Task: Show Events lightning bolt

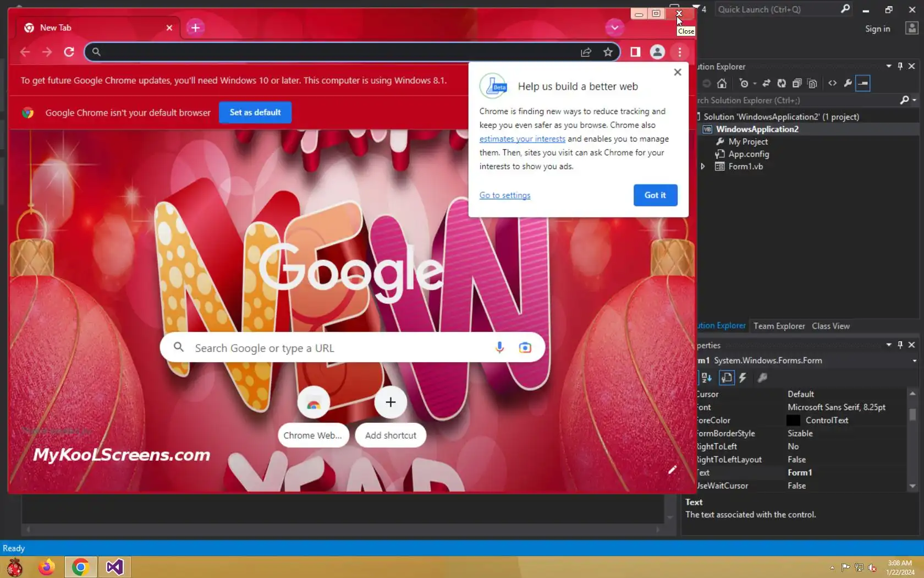Action: pyautogui.click(x=743, y=378)
